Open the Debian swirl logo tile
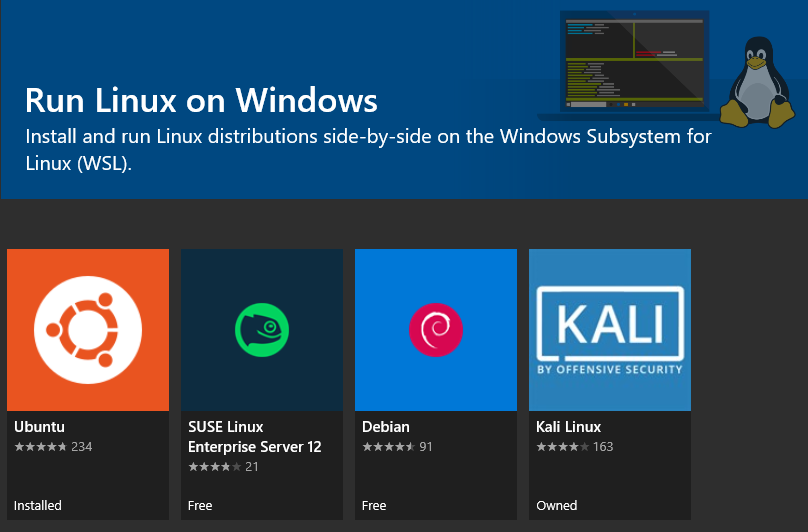Viewport: 808px width, 532px height. tap(436, 330)
